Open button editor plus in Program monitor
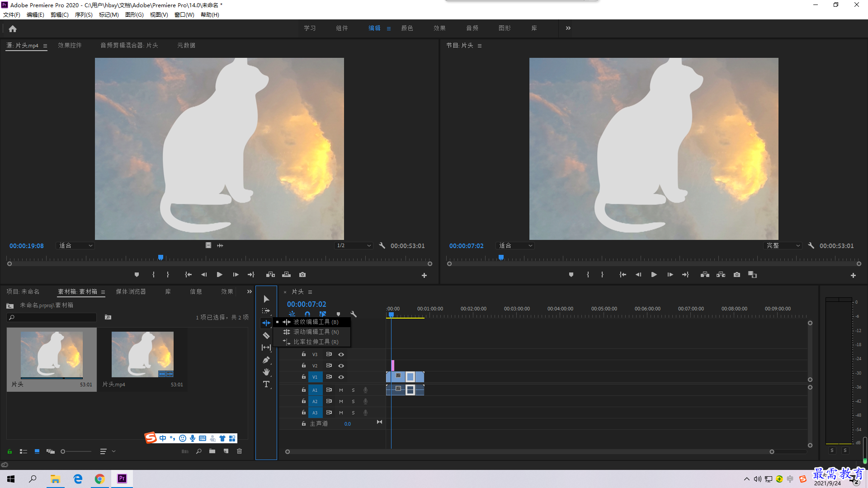Image resolution: width=868 pixels, height=488 pixels. 853,275
